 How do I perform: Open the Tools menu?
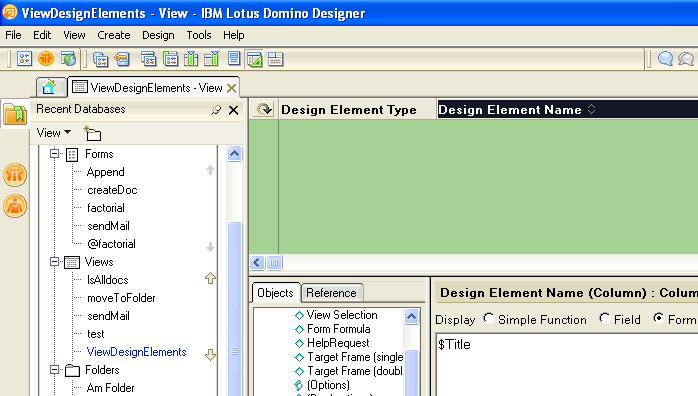199,35
